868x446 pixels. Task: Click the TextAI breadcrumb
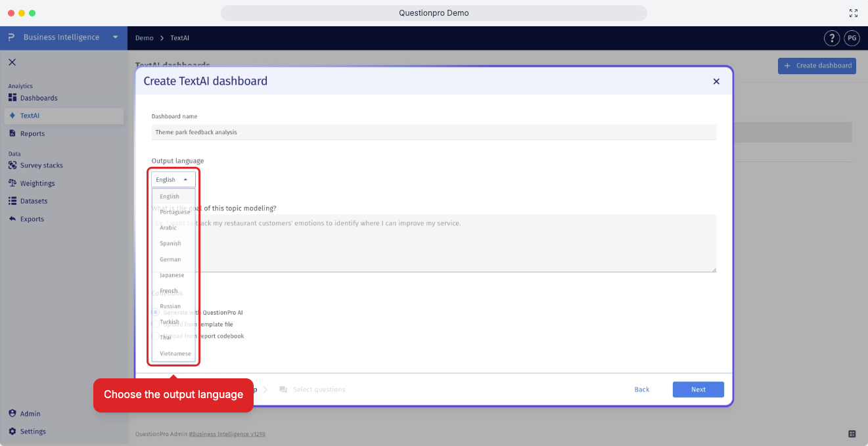(x=179, y=38)
